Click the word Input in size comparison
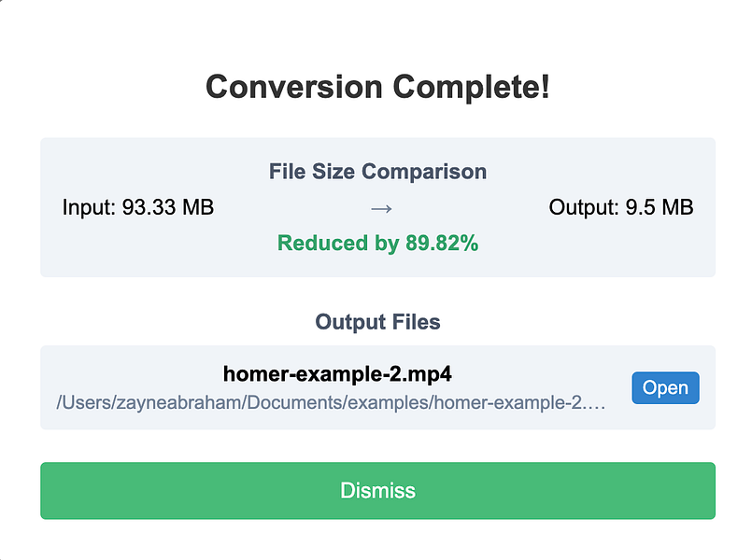This screenshot has width=752, height=560. pyautogui.click(x=88, y=207)
